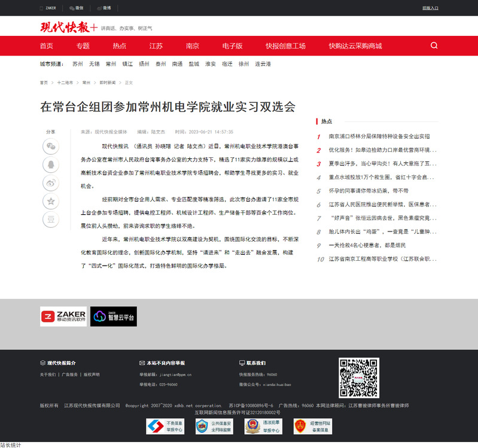Select 快购达云采购商城 in the navbar

click(x=355, y=46)
